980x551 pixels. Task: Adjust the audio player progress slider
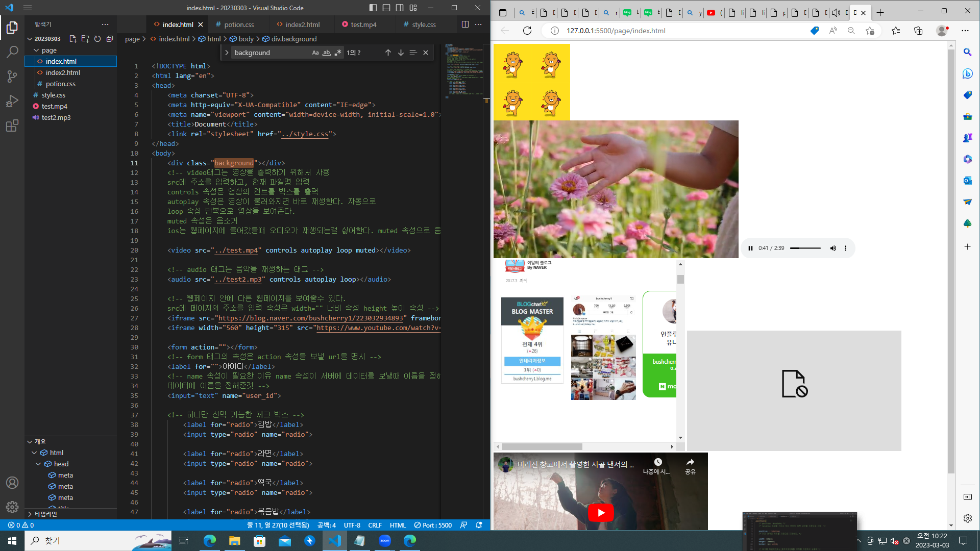805,248
